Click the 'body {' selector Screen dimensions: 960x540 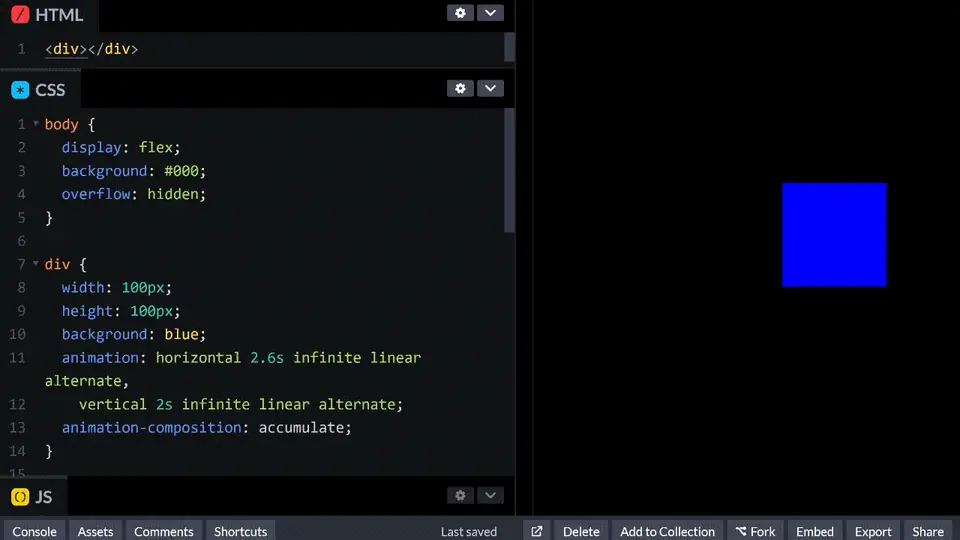(x=69, y=124)
